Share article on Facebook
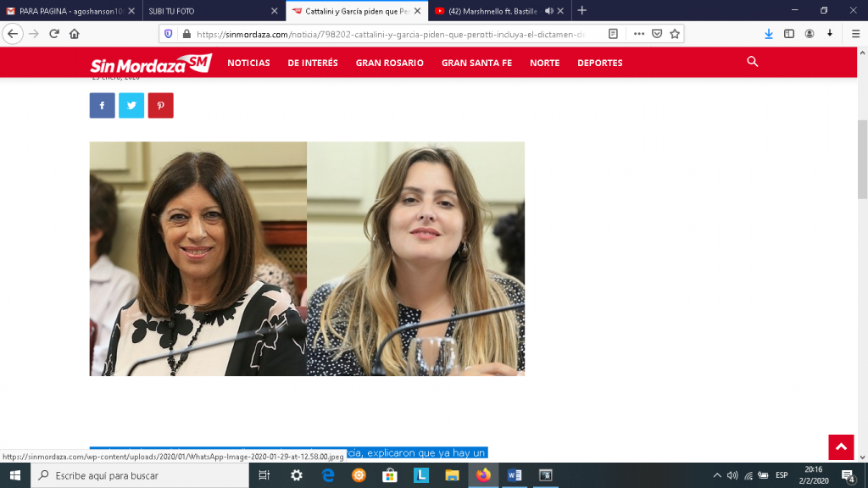868x488 pixels. (103, 105)
